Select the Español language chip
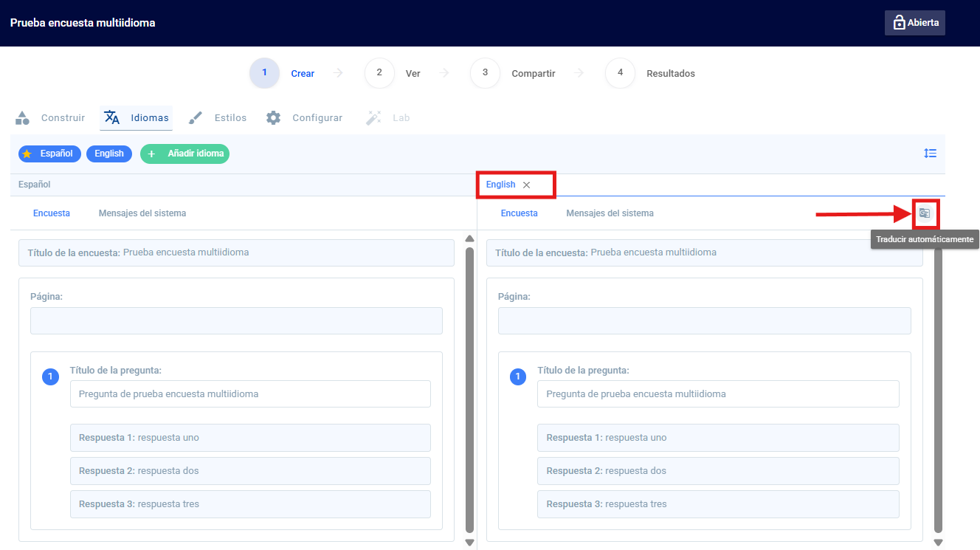The image size is (980, 550). (x=49, y=154)
